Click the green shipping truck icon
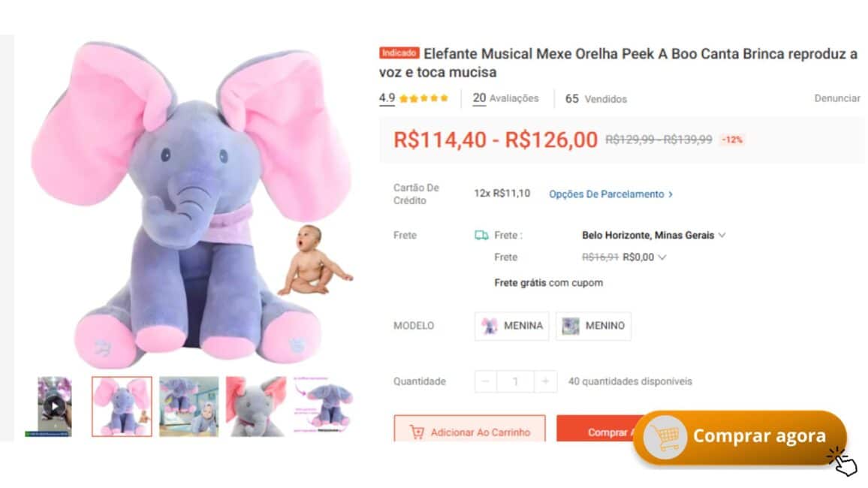The height and width of the screenshot is (488, 868). point(481,235)
